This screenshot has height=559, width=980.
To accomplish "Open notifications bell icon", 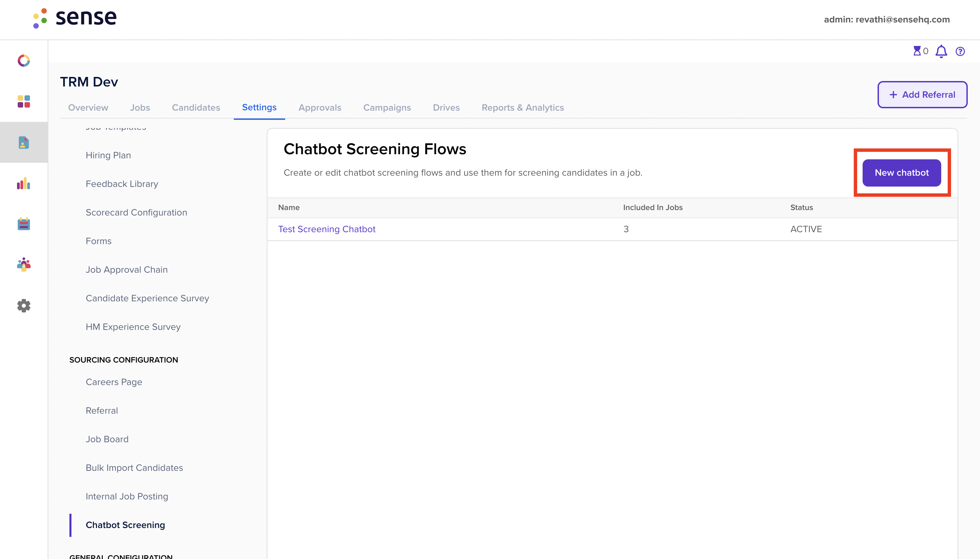I will (941, 51).
